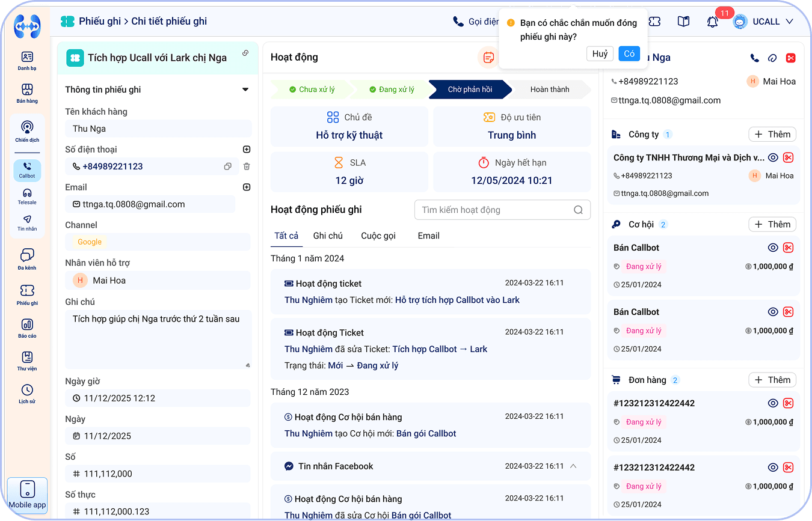
Task: Show order #123212312422442 via eye icon
Action: pyautogui.click(x=773, y=403)
